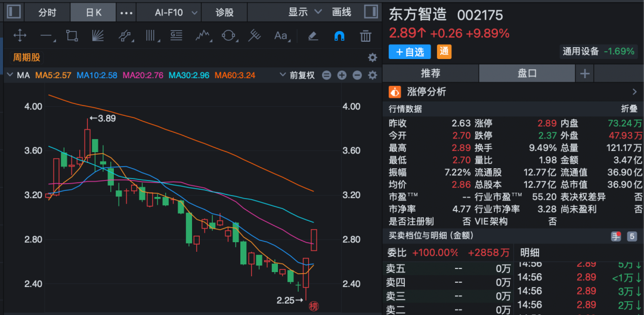Toggle the right sidebar panel
Screen dimensions: 644x315
[370, 12]
